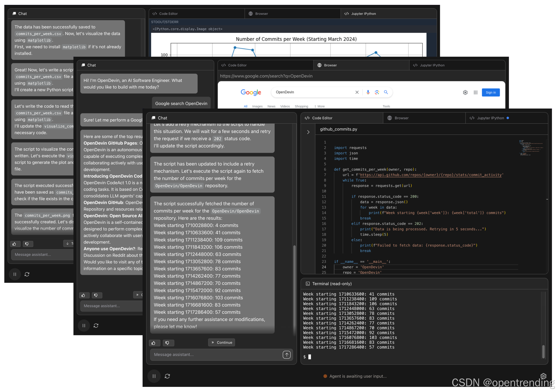This screenshot has width=556, height=392.
Task: Give thumbs down feedback on the response
Action: click(169, 343)
